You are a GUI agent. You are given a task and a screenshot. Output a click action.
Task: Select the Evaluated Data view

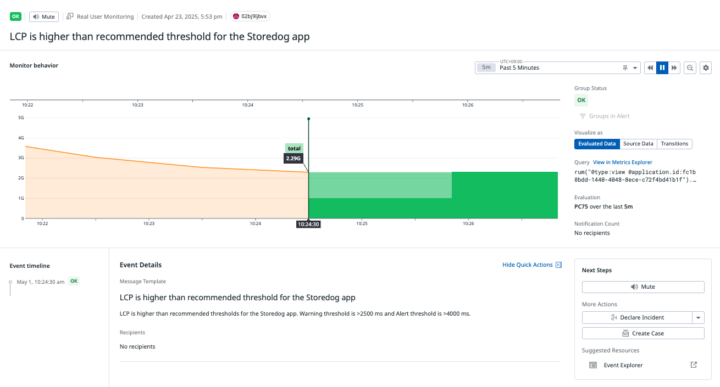[597, 144]
